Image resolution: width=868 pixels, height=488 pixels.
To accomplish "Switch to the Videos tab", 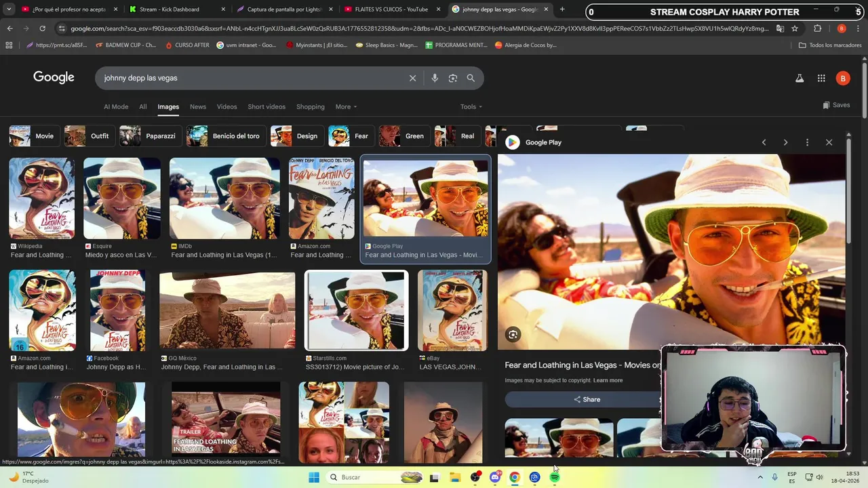I will pyautogui.click(x=227, y=106).
